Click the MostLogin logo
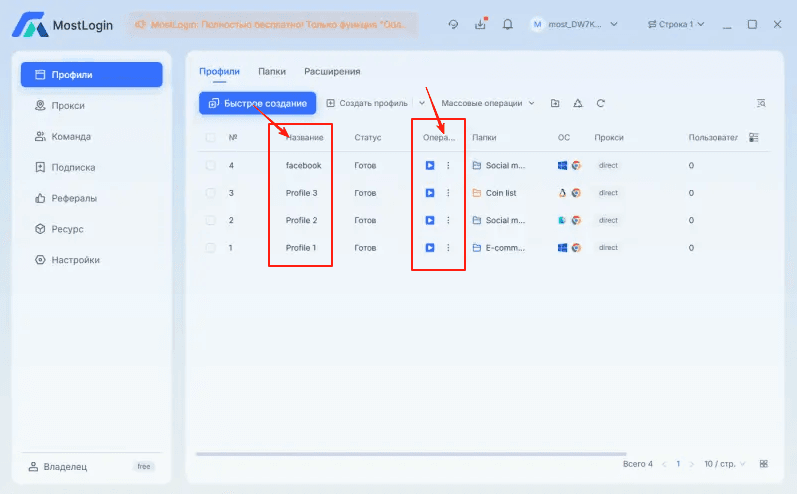 [62, 24]
